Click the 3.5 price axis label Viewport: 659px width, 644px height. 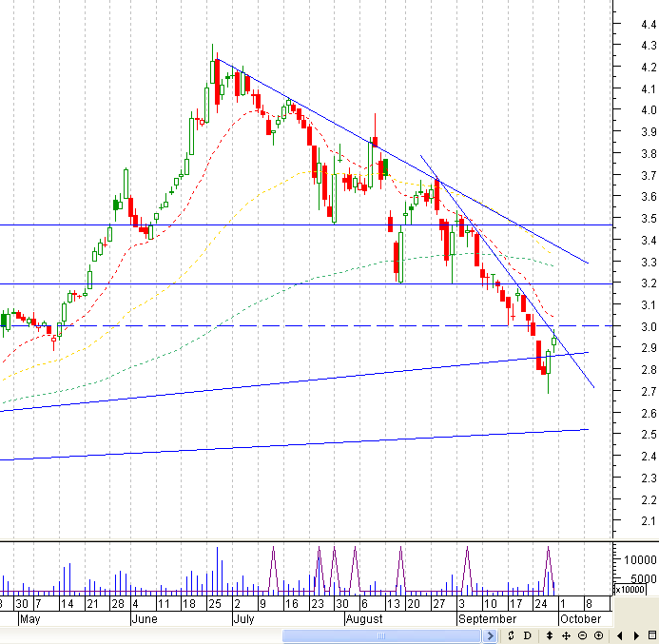[649, 218]
